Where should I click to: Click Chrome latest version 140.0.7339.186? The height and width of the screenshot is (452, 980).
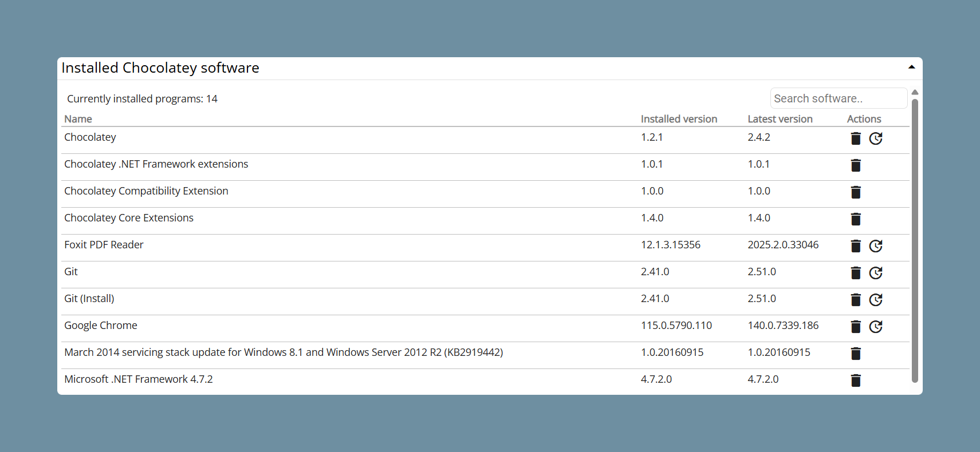click(x=783, y=326)
